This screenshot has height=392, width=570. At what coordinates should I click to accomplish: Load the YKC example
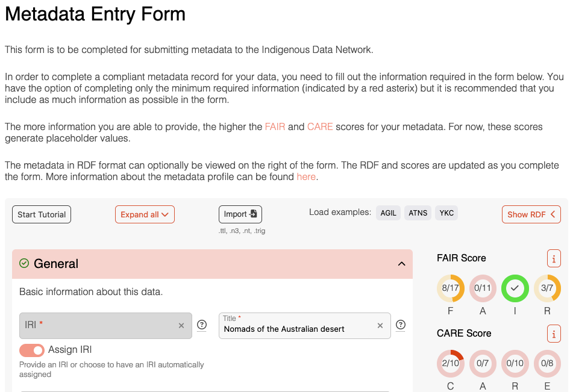pyautogui.click(x=446, y=213)
